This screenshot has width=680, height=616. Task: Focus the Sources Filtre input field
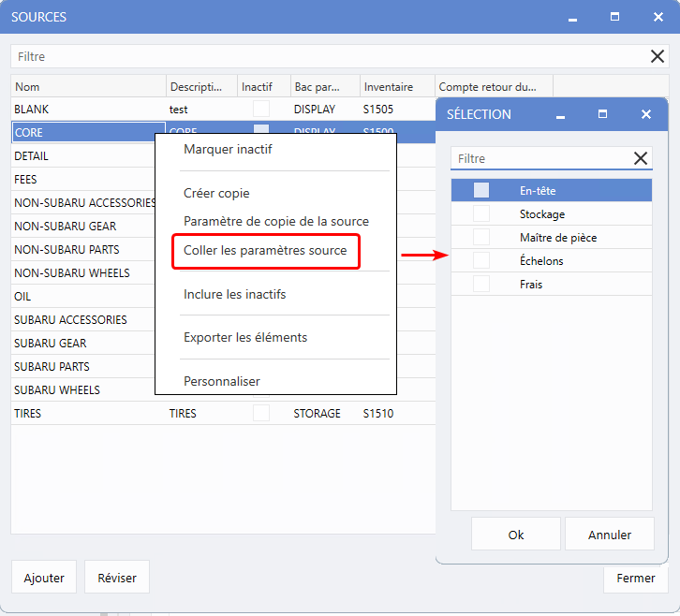pyautogui.click(x=328, y=57)
